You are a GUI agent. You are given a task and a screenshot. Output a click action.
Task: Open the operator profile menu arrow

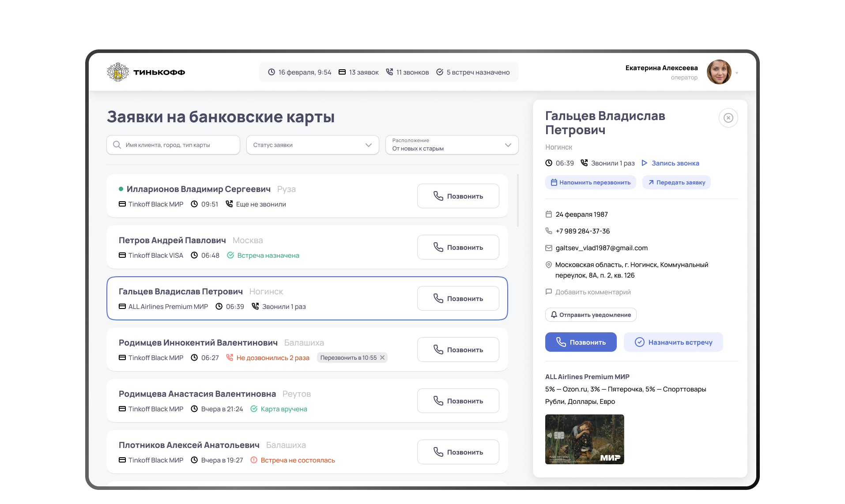click(x=736, y=73)
